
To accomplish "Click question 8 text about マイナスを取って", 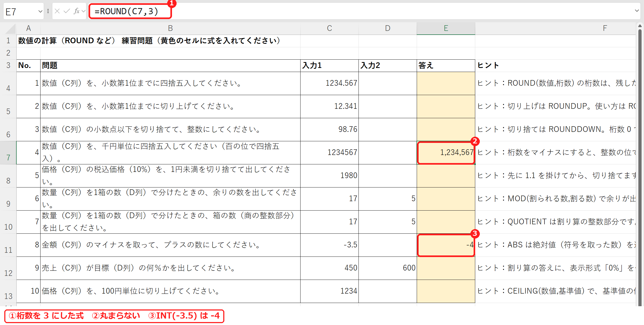I will coord(152,245).
